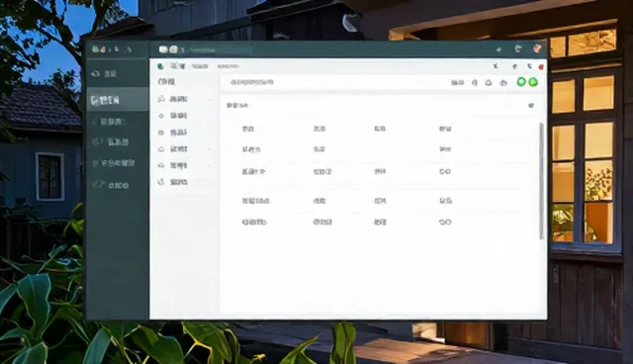The width and height of the screenshot is (633, 364).
Task: Click the left green circle button in the toolbar
Action: (521, 82)
